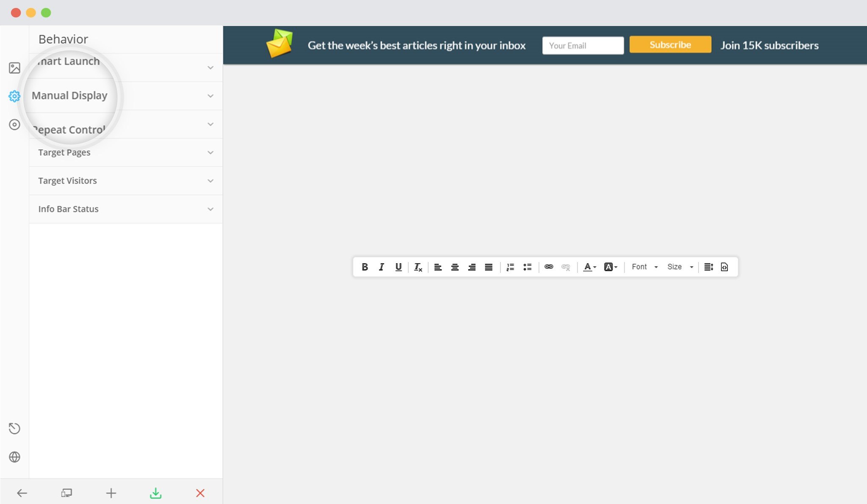Viewport: 867px width, 504px height.
Task: Expand the Smart Launch section
Action: 126,67
